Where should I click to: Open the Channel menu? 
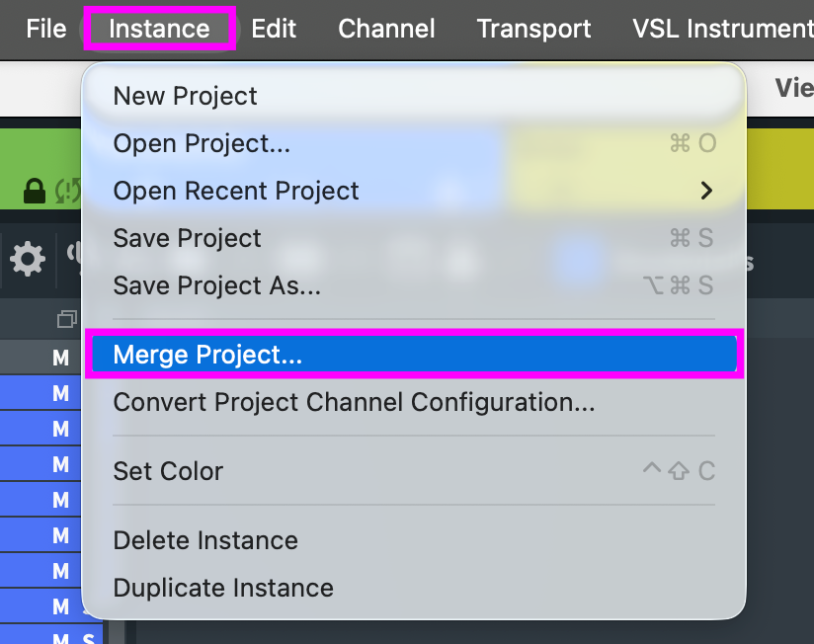[386, 29]
